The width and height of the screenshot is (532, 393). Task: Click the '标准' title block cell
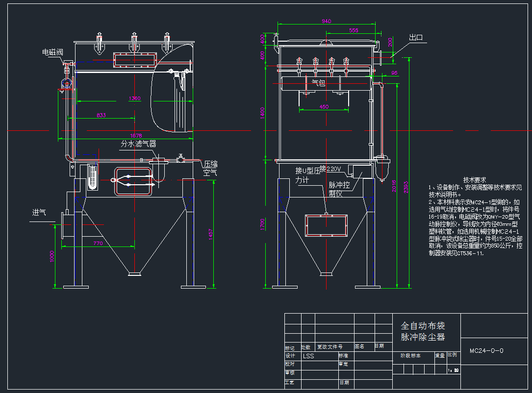click(343, 356)
